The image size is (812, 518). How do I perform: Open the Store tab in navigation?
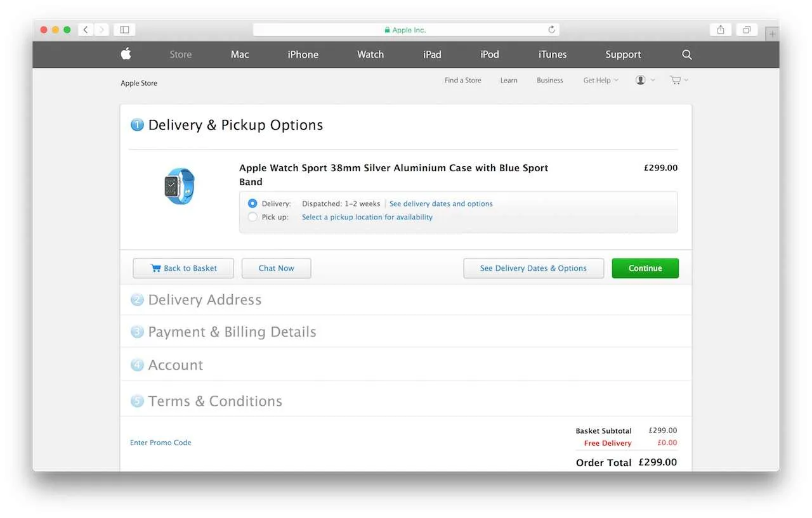pos(180,55)
